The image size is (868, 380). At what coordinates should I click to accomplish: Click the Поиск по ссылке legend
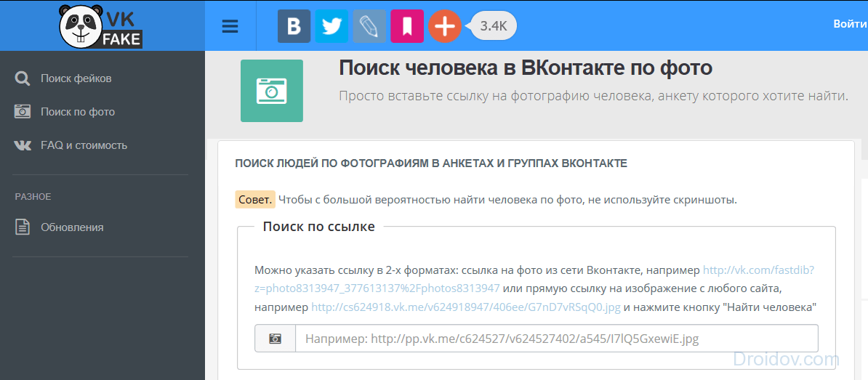coord(319,226)
